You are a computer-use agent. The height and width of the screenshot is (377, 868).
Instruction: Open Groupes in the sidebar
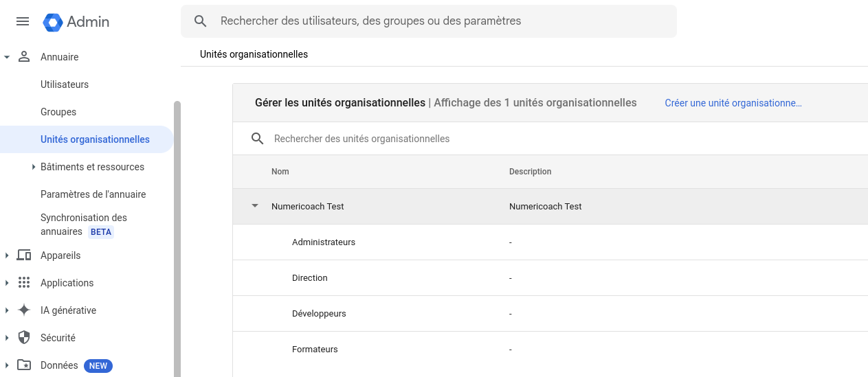pyautogui.click(x=58, y=112)
